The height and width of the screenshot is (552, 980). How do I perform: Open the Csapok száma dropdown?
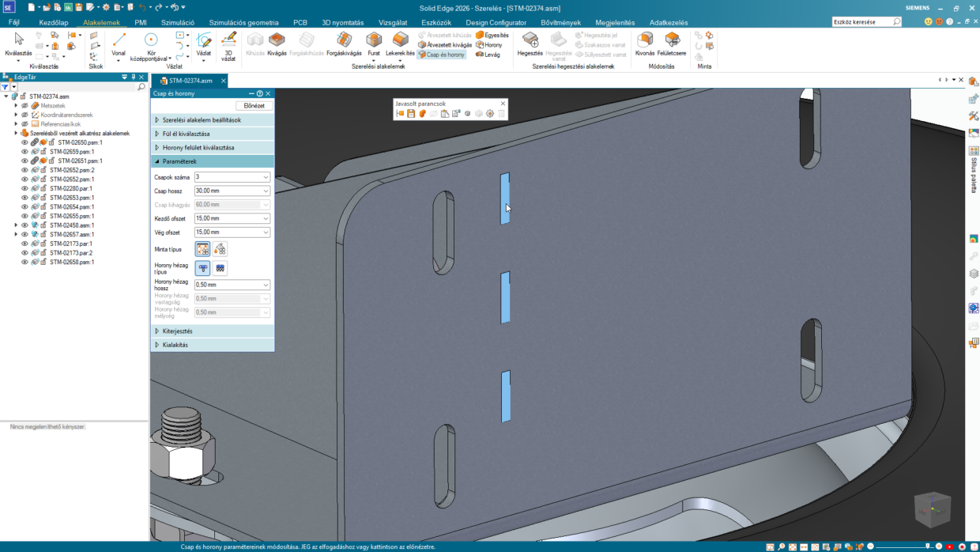pyautogui.click(x=266, y=177)
